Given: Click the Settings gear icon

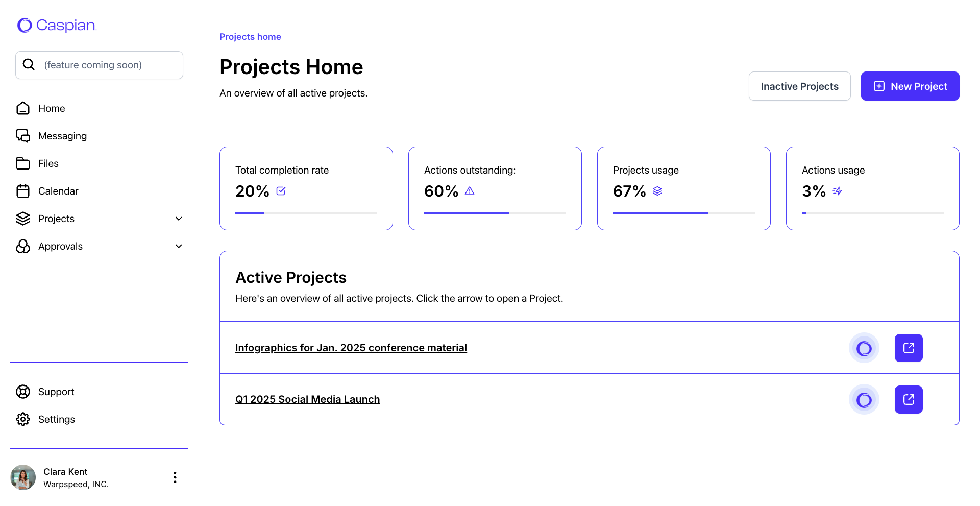Looking at the screenshot, I should pos(23,419).
